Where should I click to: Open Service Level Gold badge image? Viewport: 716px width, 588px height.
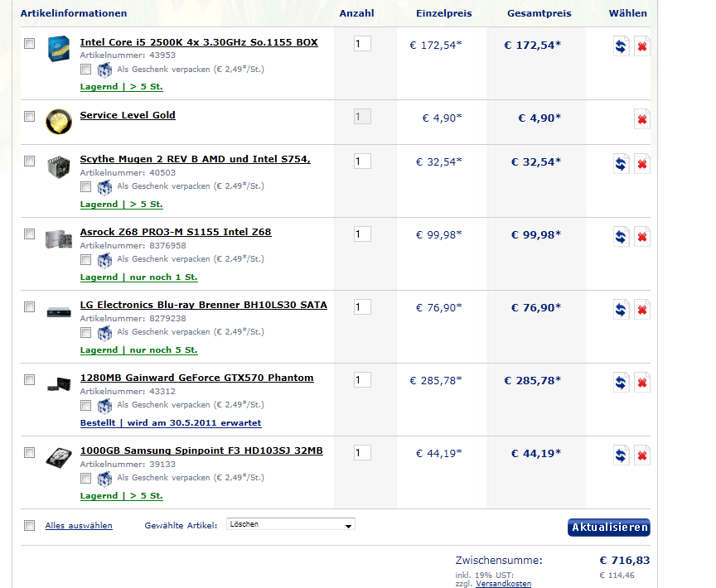59,122
